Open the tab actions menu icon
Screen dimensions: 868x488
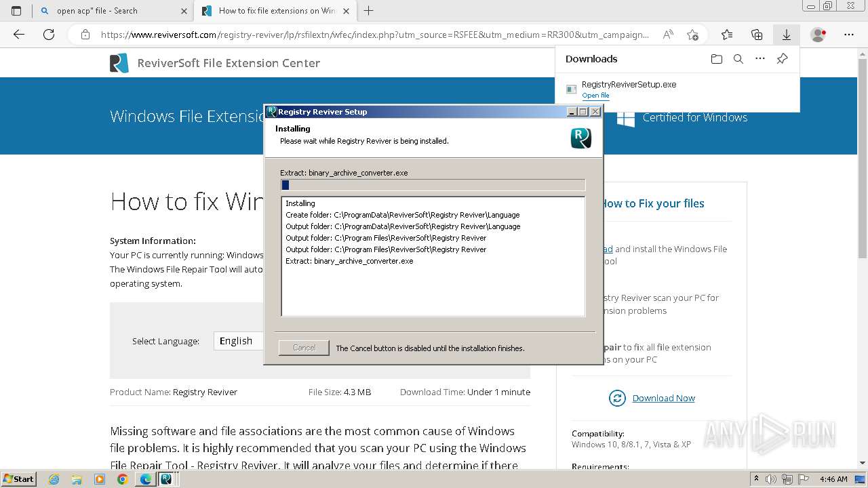[16, 10]
